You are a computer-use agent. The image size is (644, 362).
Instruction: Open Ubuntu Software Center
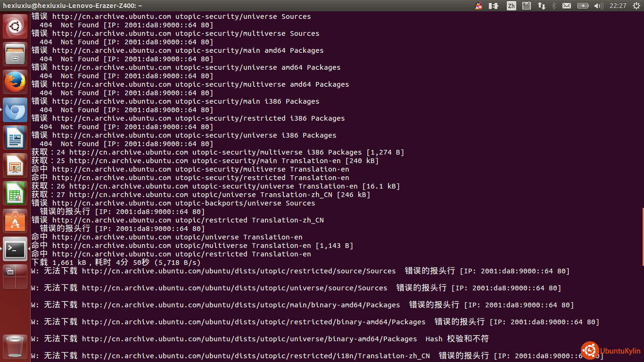pyautogui.click(x=15, y=221)
